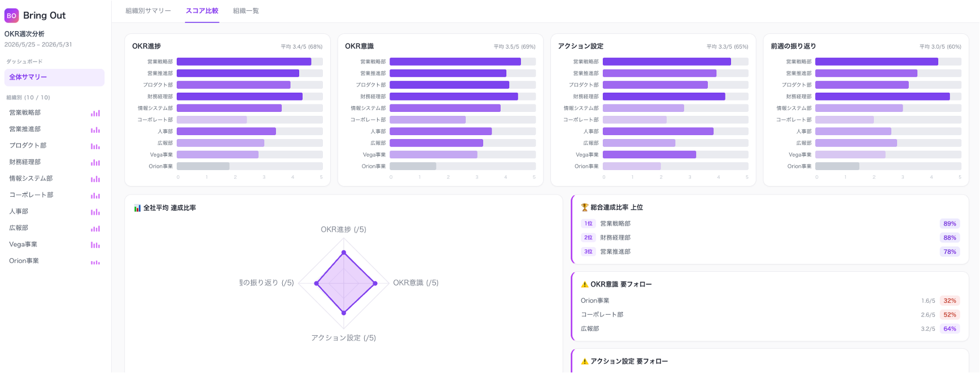The image size is (980, 373).
Task: Click trophy icon in 総合達成比率 上位 card
Action: (x=585, y=207)
